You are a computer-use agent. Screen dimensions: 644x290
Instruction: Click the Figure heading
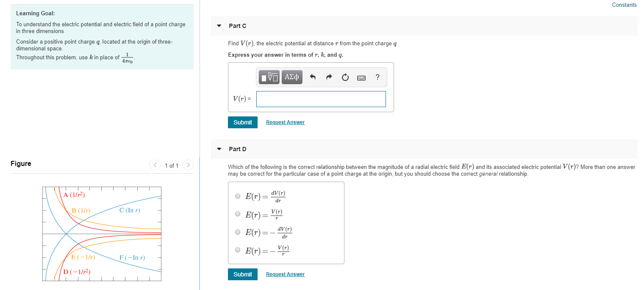coord(21,163)
